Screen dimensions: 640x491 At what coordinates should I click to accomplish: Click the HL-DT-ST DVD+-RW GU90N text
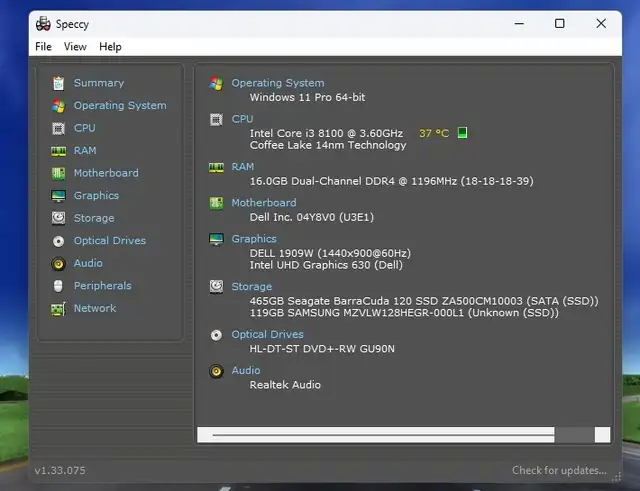tap(322, 349)
